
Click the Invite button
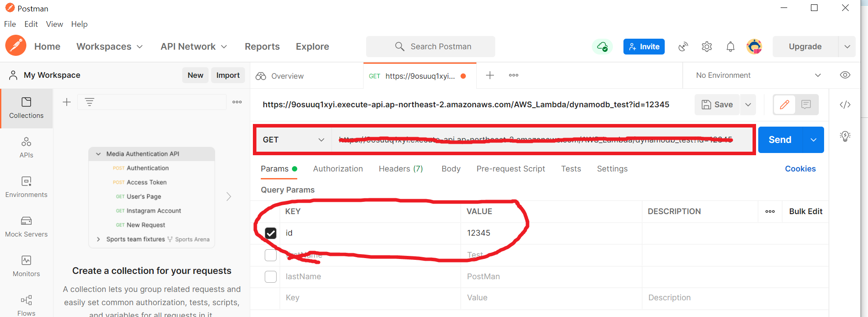(644, 47)
